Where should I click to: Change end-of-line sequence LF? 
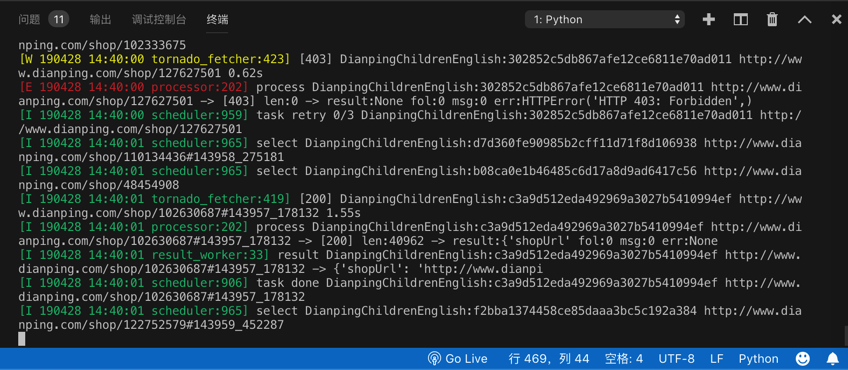[717, 359]
